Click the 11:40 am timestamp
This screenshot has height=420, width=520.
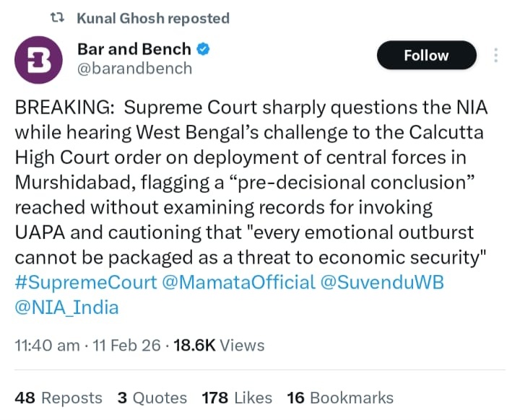[x=47, y=346]
